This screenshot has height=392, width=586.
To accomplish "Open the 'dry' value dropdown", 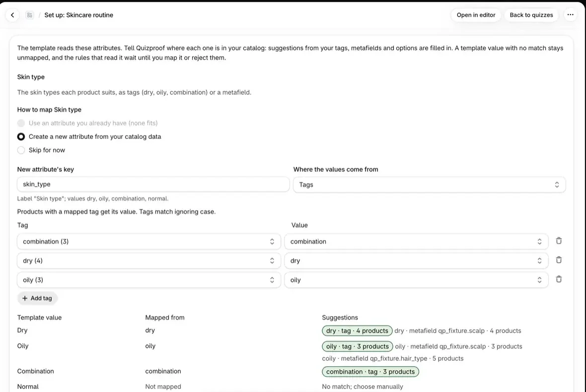I will pyautogui.click(x=416, y=261).
